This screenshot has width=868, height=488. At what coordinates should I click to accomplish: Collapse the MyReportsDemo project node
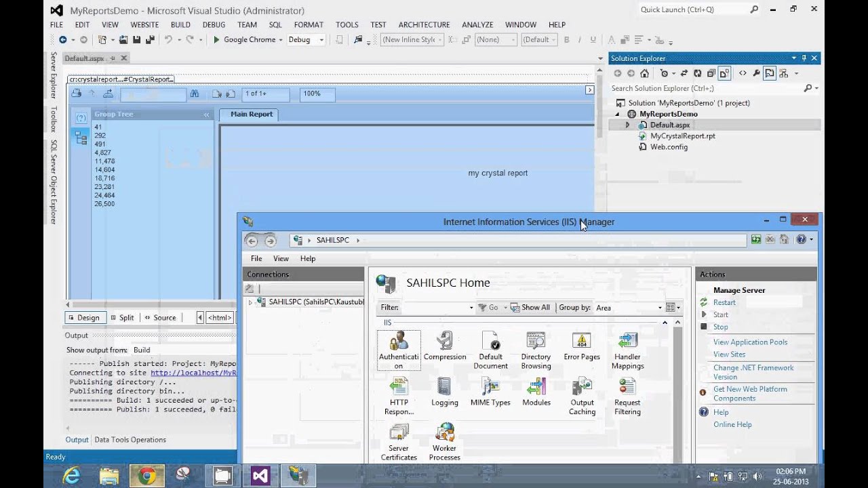[x=618, y=114]
